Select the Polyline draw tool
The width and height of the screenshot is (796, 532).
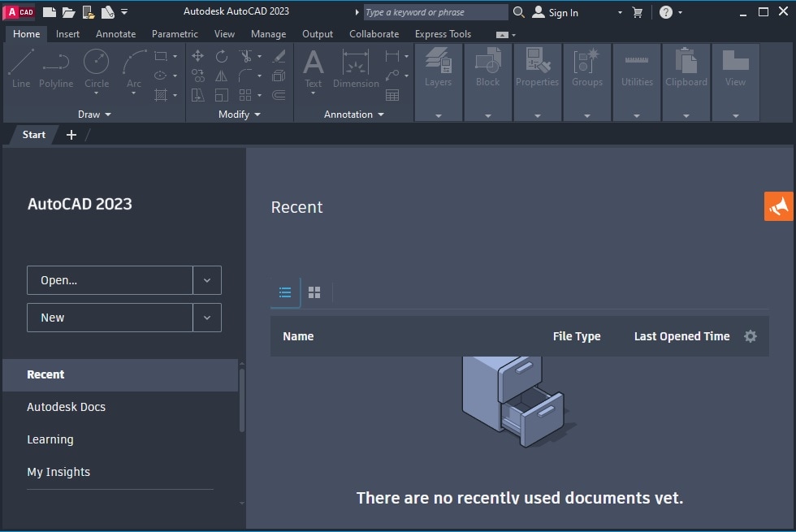pos(56,69)
